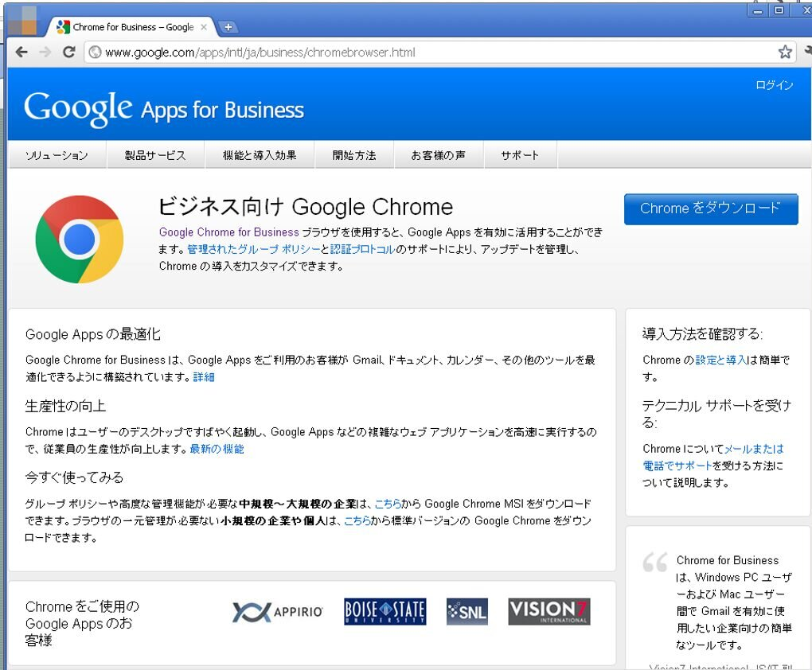The height and width of the screenshot is (670, 812).
Task: Click the VISION7 International logo
Action: click(x=548, y=611)
